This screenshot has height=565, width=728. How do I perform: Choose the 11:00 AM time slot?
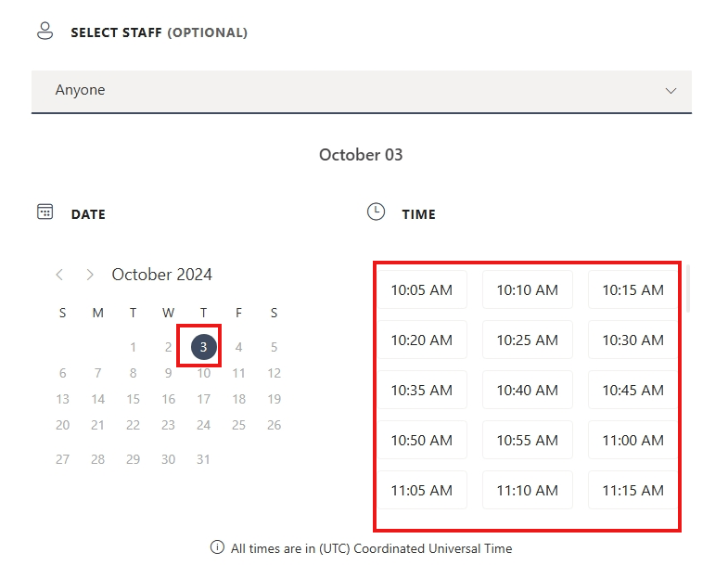point(632,440)
